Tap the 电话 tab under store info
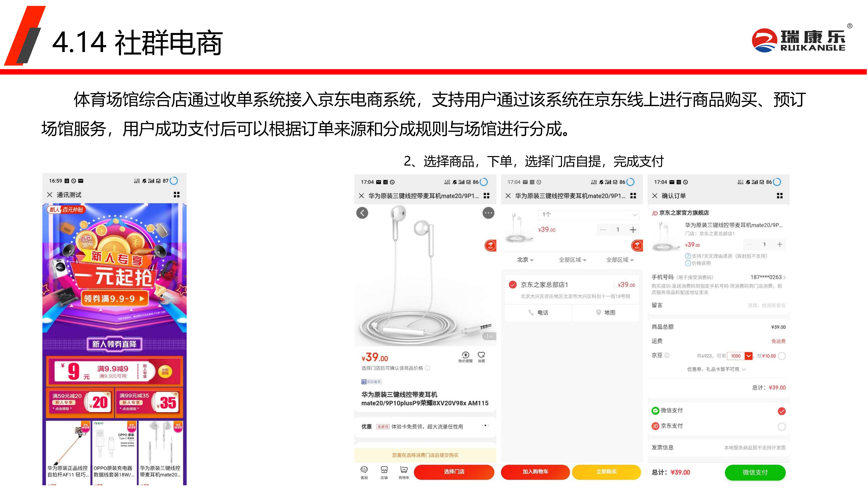The height and width of the screenshot is (488, 868). [538, 312]
